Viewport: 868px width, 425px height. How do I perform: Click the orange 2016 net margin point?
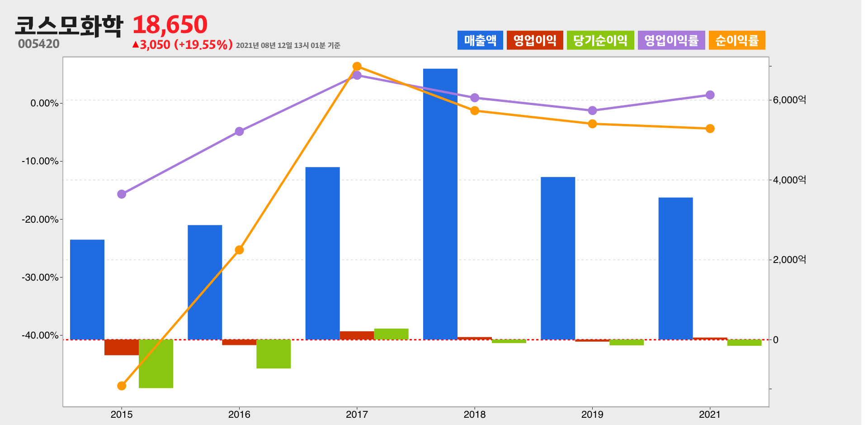click(x=240, y=250)
